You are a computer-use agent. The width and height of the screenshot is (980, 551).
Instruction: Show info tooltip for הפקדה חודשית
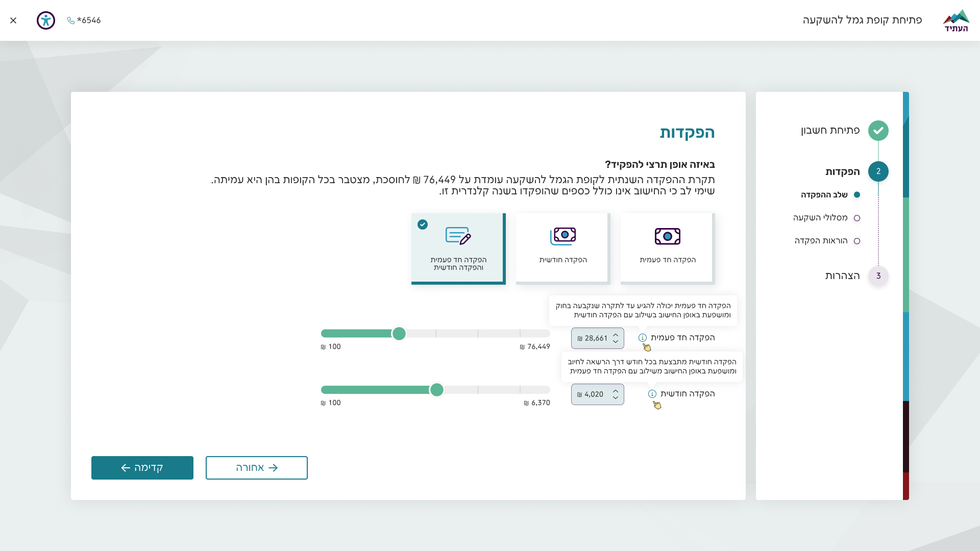652,394
